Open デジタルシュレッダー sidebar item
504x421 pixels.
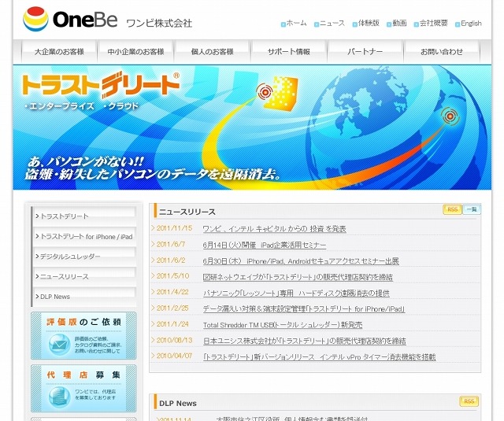(84, 257)
